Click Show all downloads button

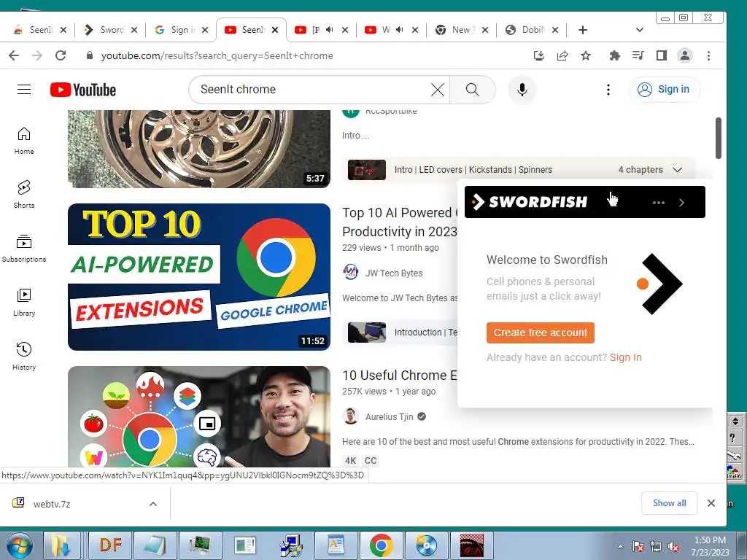pyautogui.click(x=670, y=503)
